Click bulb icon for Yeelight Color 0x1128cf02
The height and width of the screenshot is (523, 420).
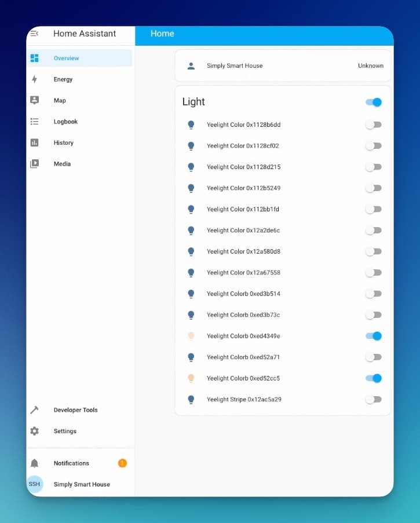(x=191, y=146)
